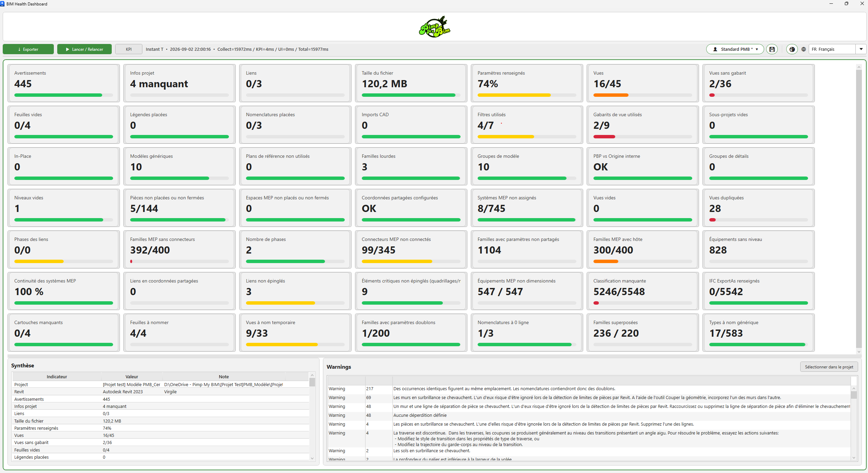Image resolution: width=868 pixels, height=473 pixels.
Task: Open the PBP vs Origine interne card
Action: tap(643, 166)
